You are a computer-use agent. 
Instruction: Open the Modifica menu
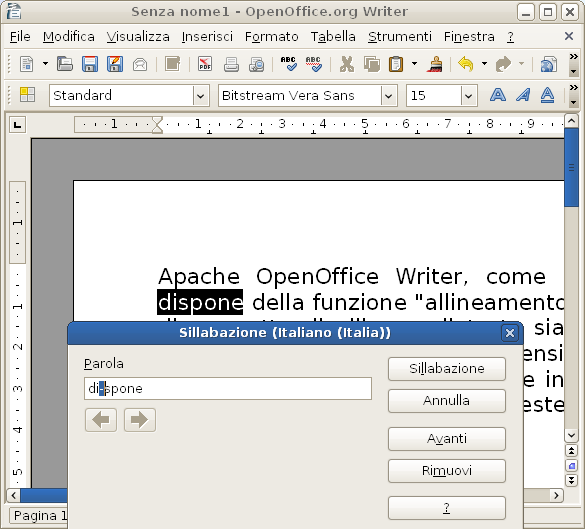coord(69,37)
